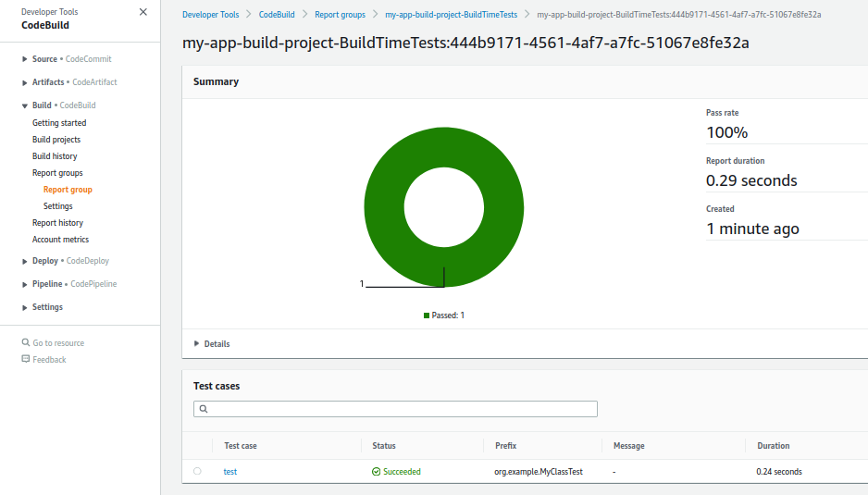The height and width of the screenshot is (495, 868).
Task: Expand the Pipeline CodePipeline section
Action: tap(25, 284)
